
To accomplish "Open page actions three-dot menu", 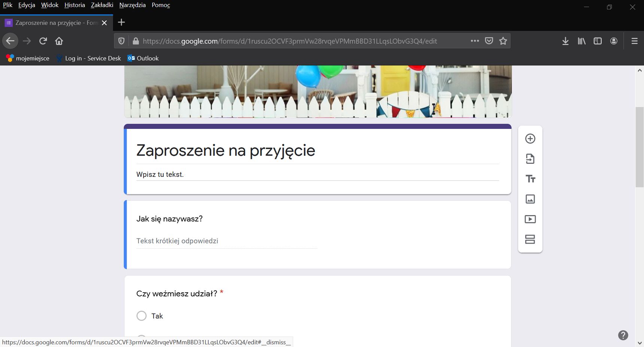I will click(475, 41).
